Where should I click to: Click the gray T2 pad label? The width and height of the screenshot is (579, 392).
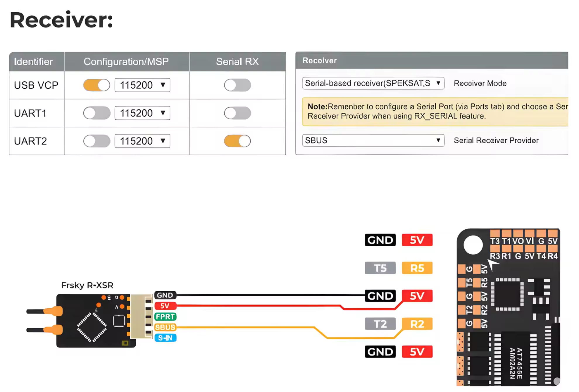tap(380, 324)
